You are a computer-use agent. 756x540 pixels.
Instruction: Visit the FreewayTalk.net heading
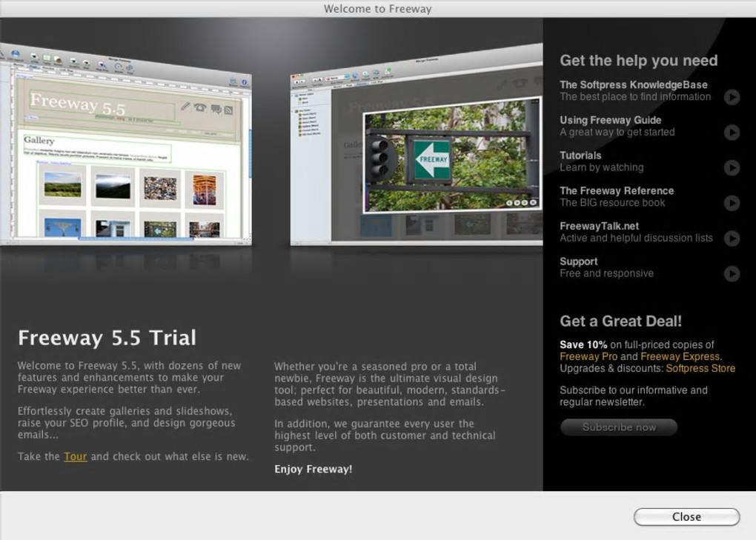tap(600, 226)
